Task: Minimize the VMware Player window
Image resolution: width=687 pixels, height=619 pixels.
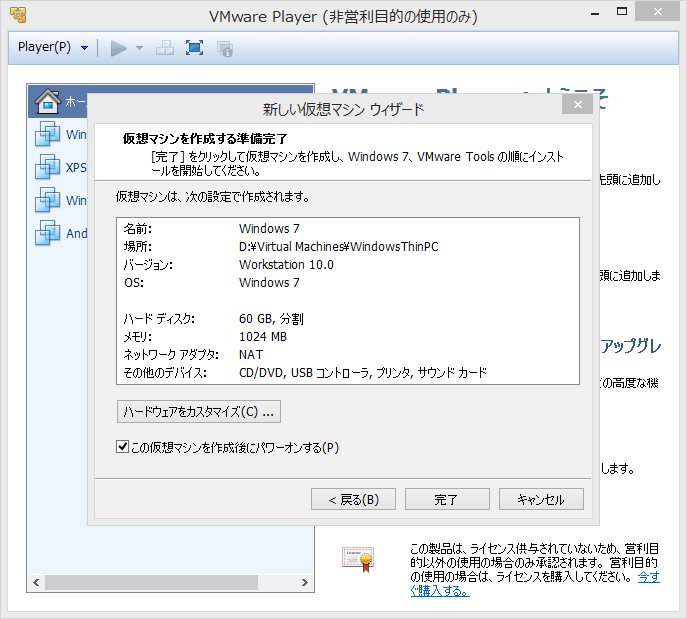Action: point(595,13)
